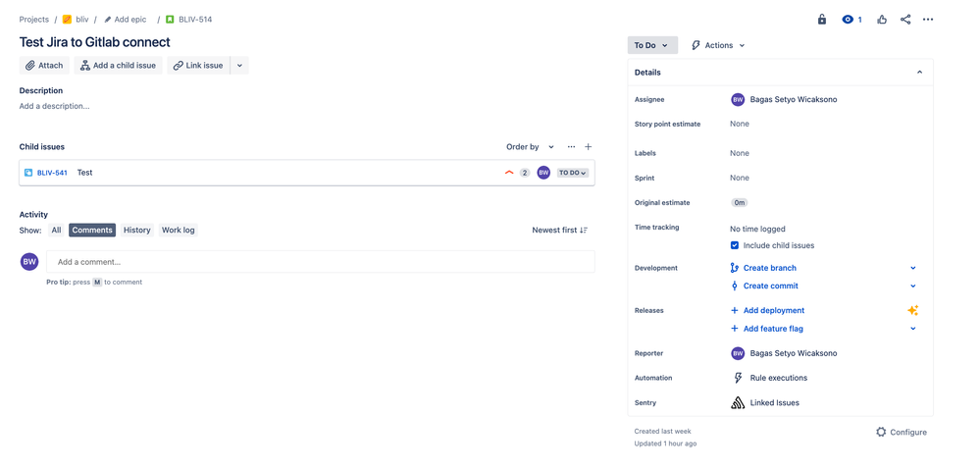Select the Comments activity tab
The width and height of the screenshot is (980, 469).
click(92, 231)
